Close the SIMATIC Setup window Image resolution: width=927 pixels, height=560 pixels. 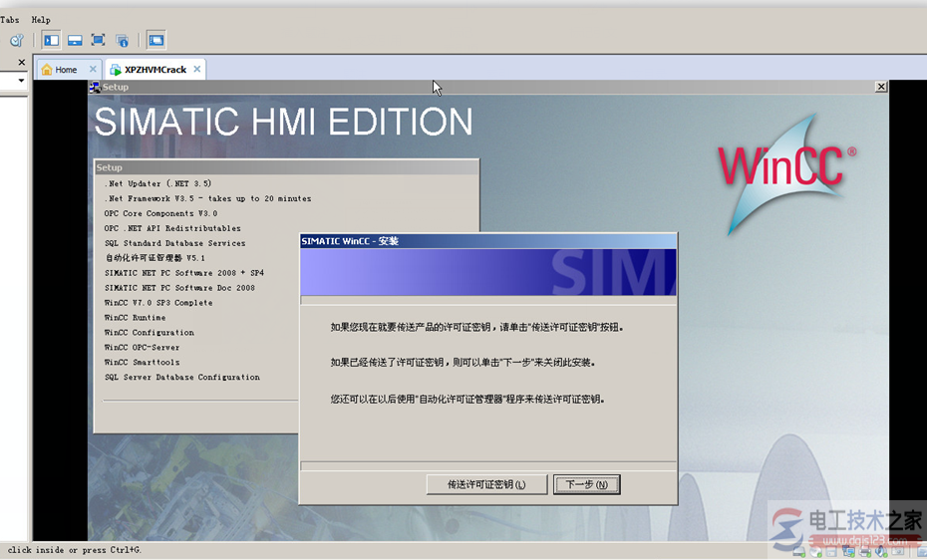click(x=881, y=87)
